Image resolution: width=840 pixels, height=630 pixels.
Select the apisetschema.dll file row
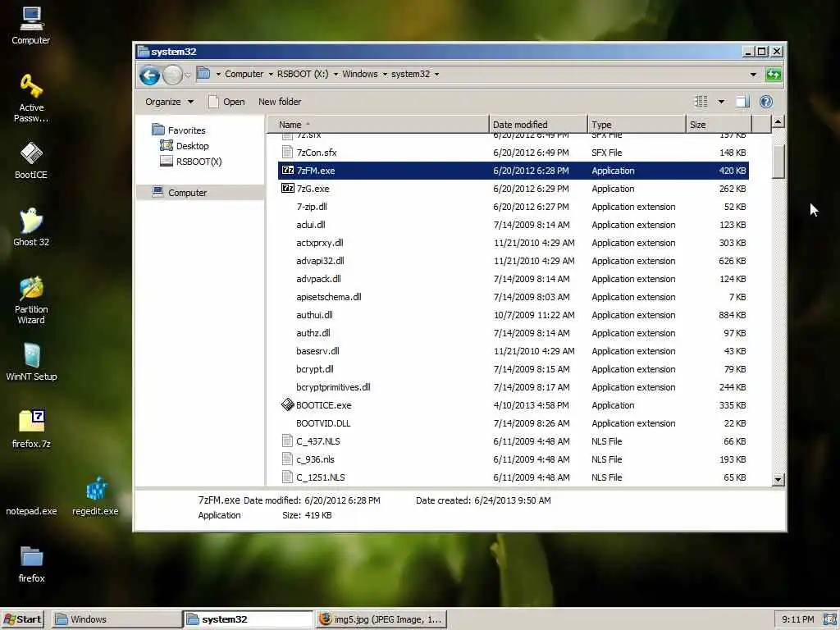pyautogui.click(x=514, y=297)
